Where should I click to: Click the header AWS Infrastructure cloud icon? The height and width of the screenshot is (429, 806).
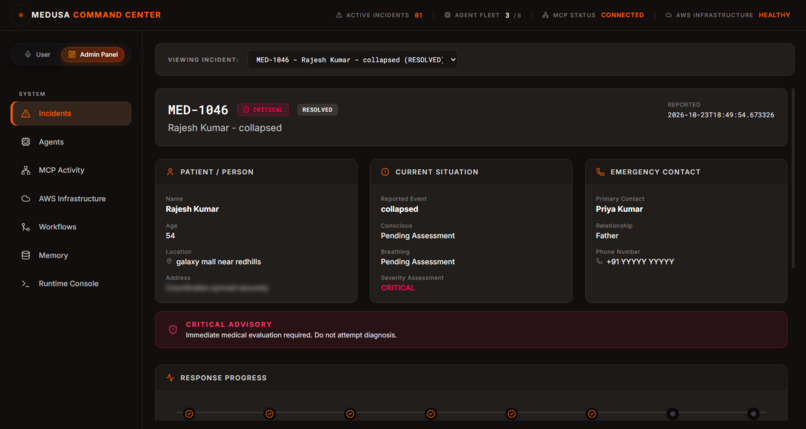pyautogui.click(x=669, y=15)
